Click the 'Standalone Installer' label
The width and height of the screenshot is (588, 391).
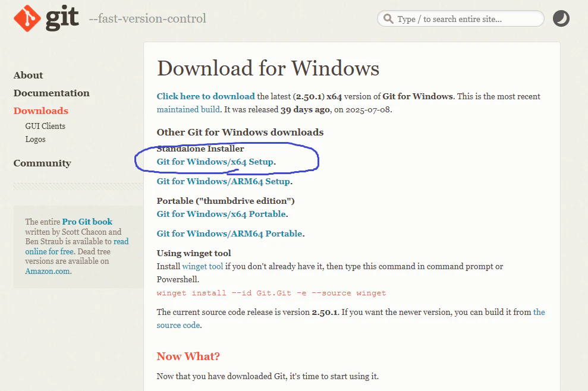(200, 149)
